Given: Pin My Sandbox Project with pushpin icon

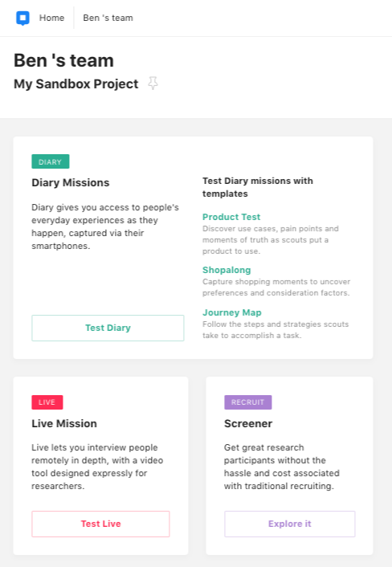Looking at the screenshot, I should (153, 84).
